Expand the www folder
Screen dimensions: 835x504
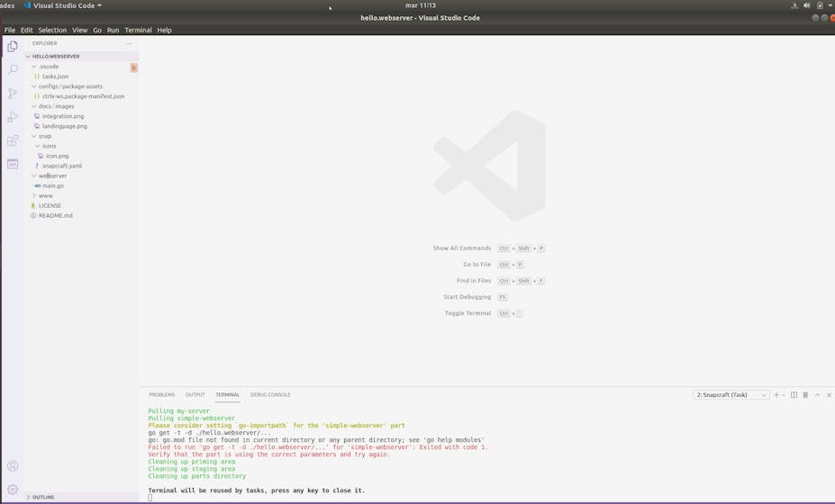pos(45,195)
